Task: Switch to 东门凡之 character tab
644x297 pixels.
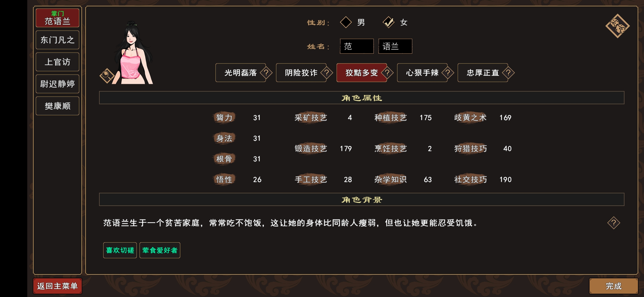Action: [57, 40]
